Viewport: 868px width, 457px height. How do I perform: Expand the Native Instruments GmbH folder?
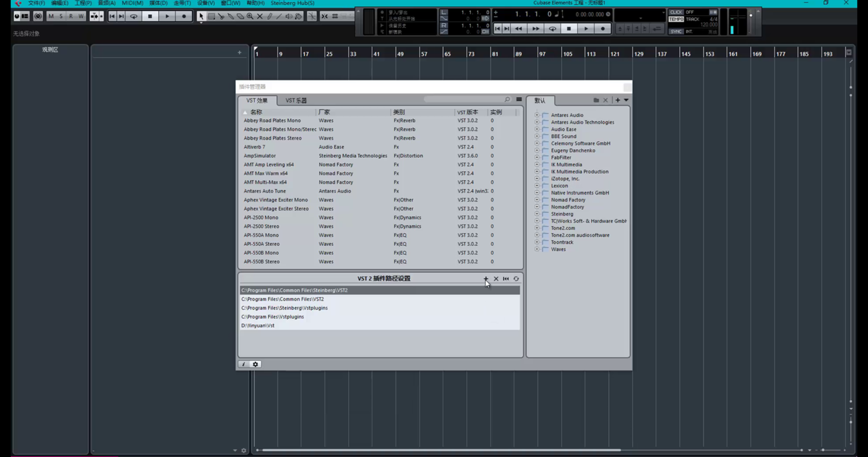(x=537, y=193)
